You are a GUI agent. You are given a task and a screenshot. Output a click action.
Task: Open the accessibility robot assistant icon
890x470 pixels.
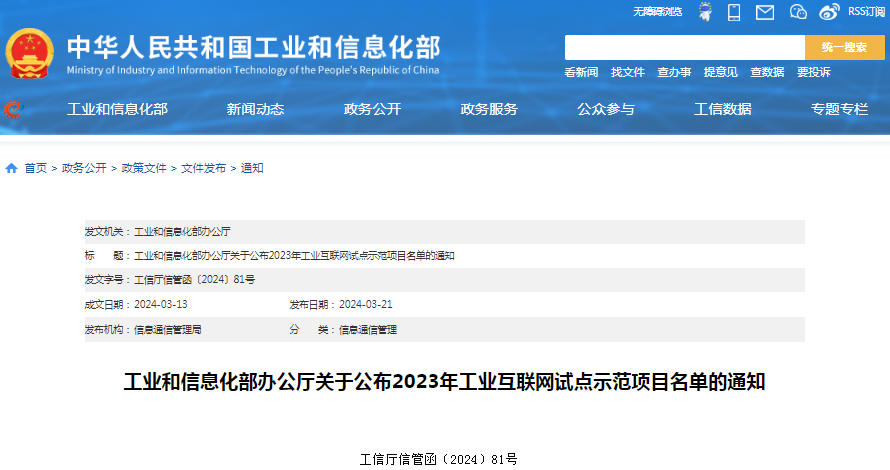coord(705,11)
